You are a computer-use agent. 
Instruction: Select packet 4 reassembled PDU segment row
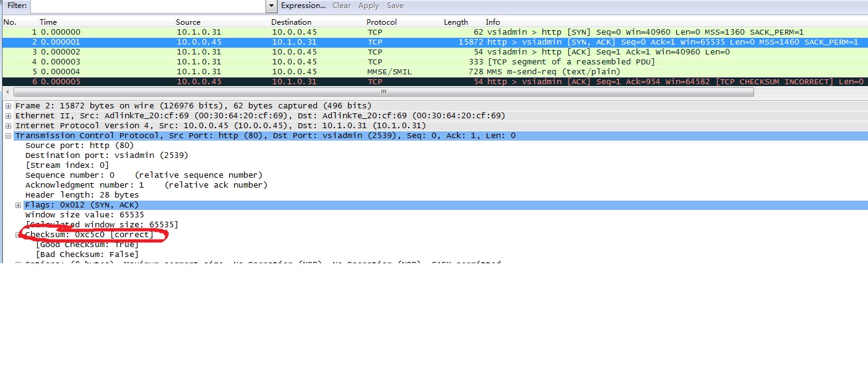(435, 62)
